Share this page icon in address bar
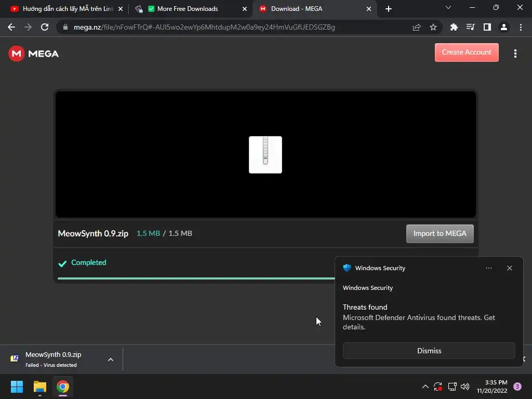 pyautogui.click(x=417, y=27)
